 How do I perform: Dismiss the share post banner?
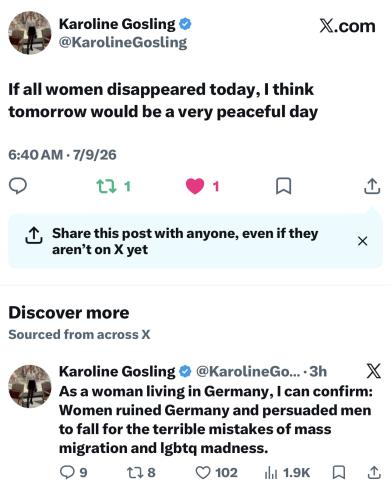(x=362, y=241)
